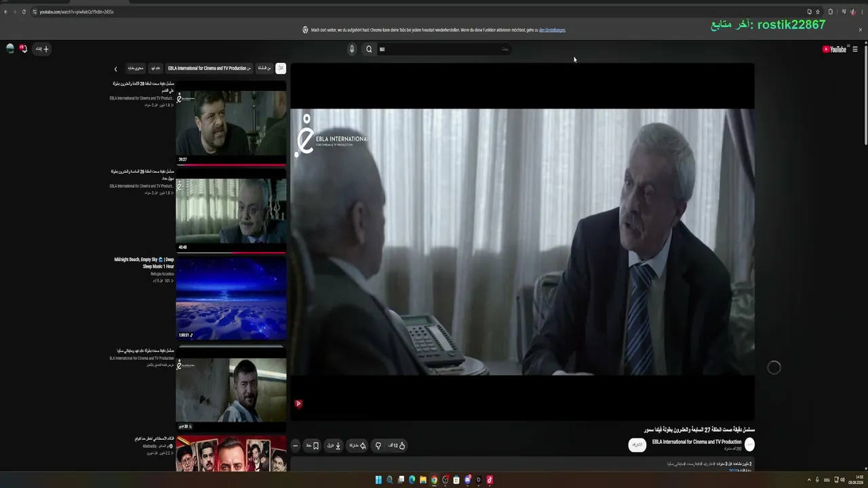Reload the page in Chrome
868x488 pixels.
click(x=24, y=12)
